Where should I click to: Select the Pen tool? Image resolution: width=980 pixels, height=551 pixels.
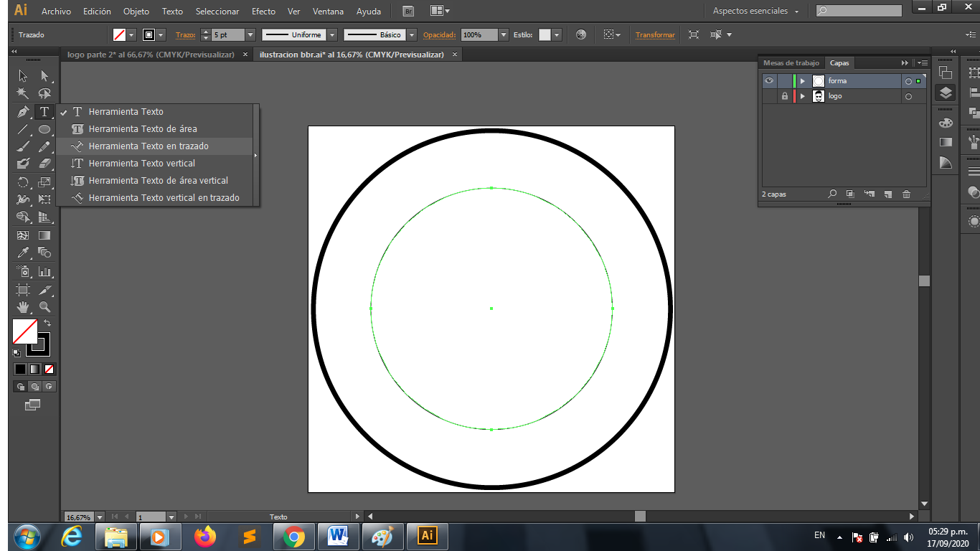[x=23, y=112]
